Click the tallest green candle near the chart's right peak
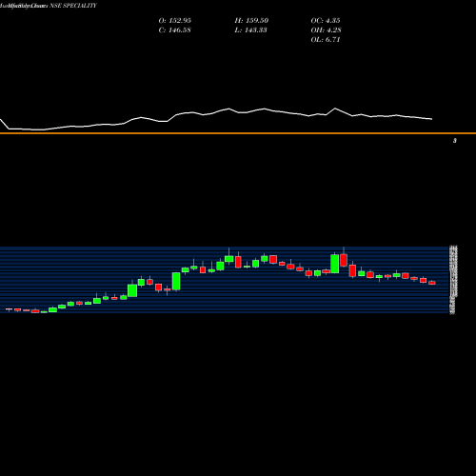The height and width of the screenshot is (476, 476). coord(335,264)
